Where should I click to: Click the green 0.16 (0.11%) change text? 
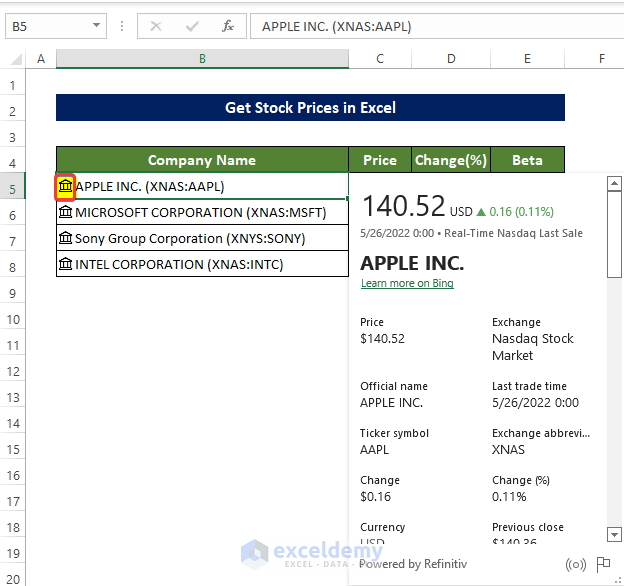click(x=521, y=212)
